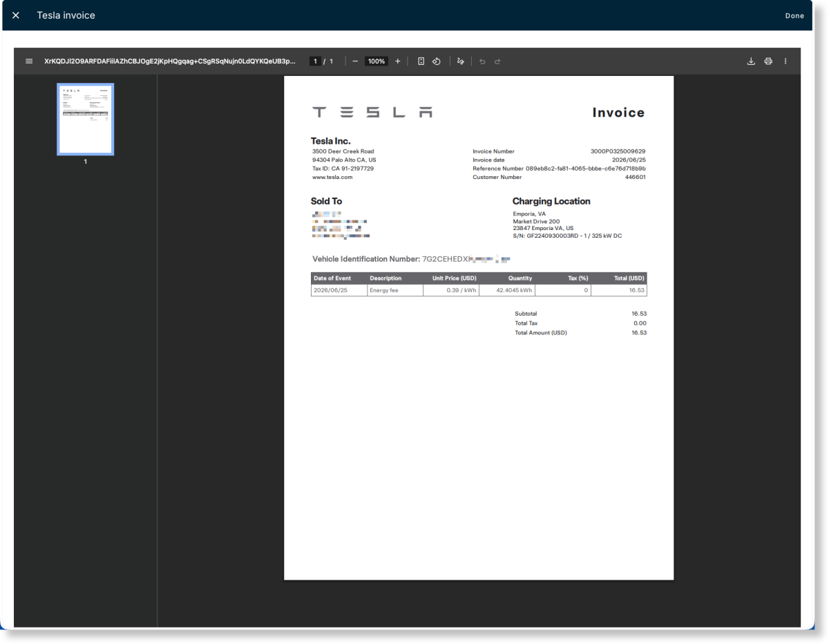Click invoice number 3000P0325009629
The height and width of the screenshot is (644, 829).
[x=618, y=151]
